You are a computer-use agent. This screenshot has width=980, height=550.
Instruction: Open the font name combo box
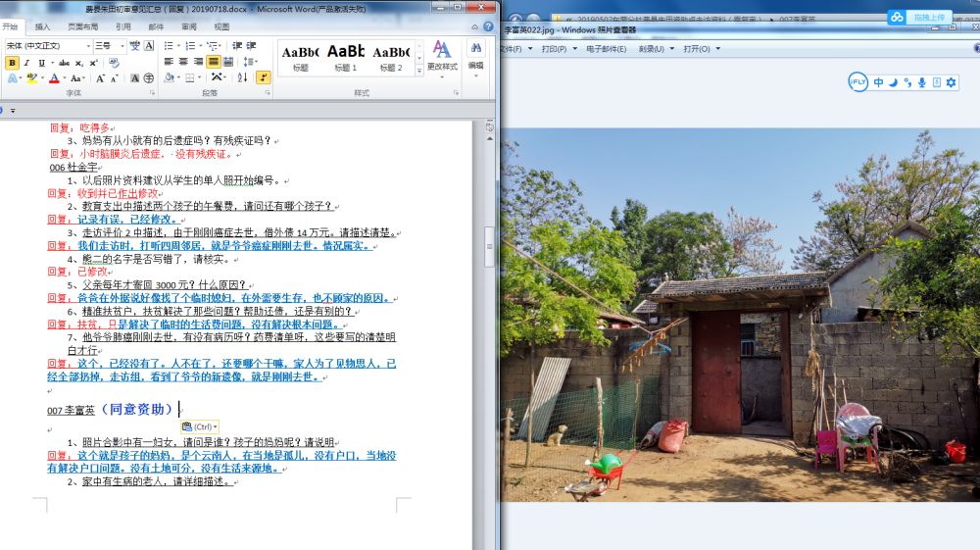49,46
